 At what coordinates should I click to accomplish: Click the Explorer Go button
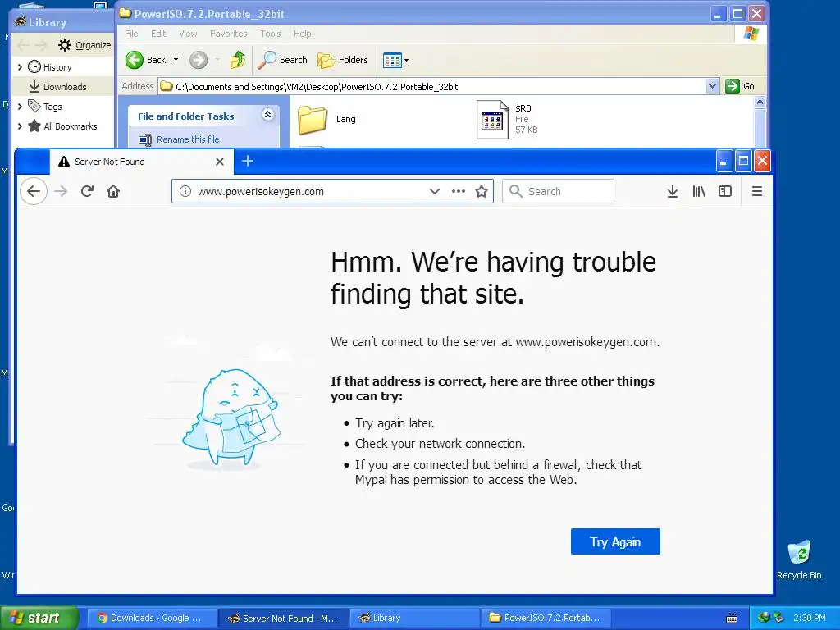(740, 86)
